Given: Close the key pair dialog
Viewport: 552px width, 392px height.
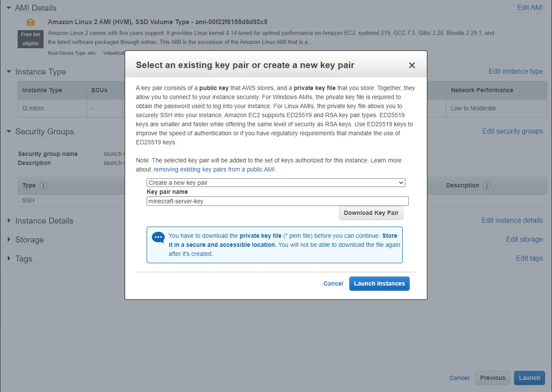Looking at the screenshot, I should coord(412,65).
